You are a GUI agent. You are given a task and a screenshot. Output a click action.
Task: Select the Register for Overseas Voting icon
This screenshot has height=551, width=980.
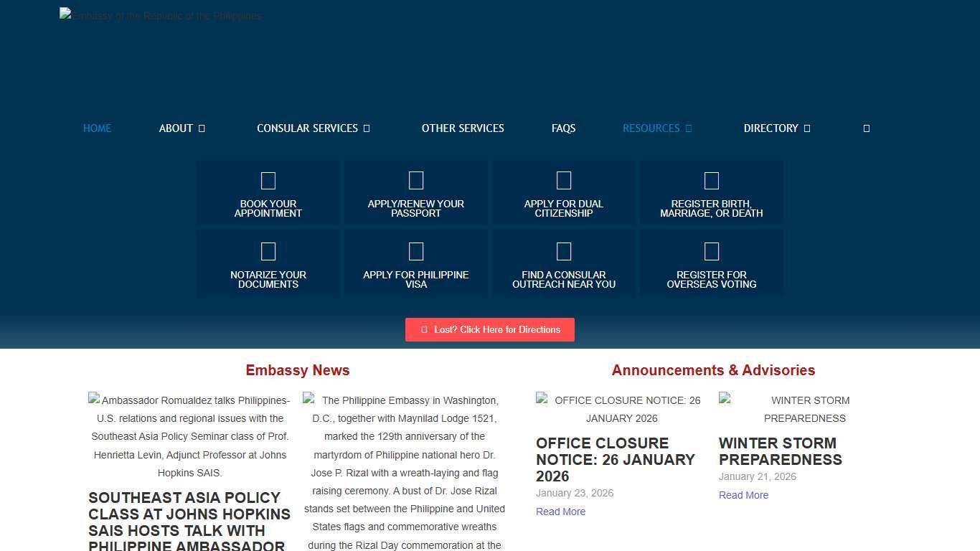coord(712,252)
